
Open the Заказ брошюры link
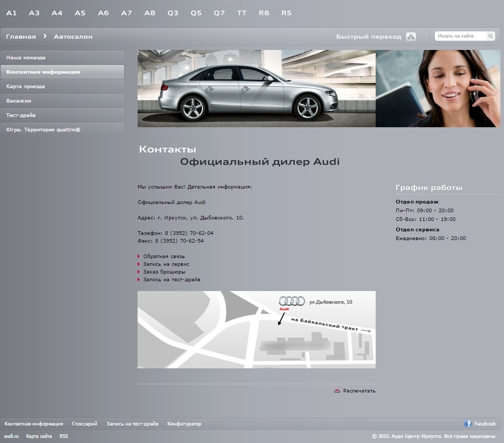(164, 272)
